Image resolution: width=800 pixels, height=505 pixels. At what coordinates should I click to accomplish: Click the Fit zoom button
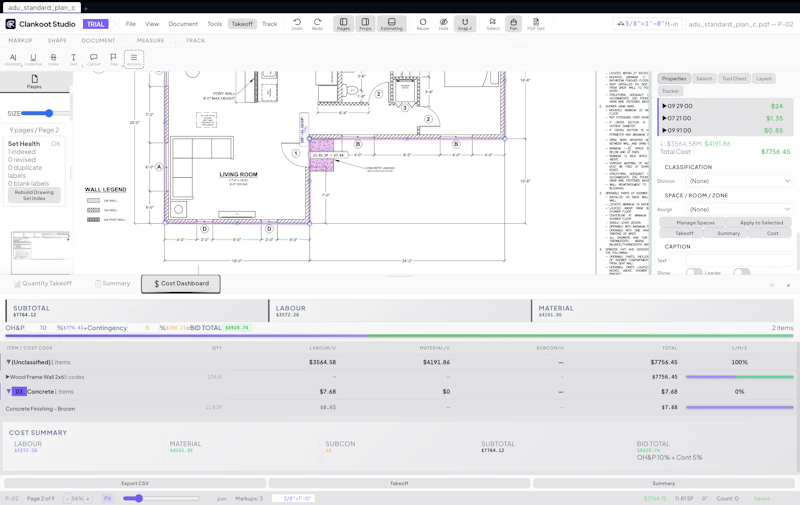coord(107,498)
